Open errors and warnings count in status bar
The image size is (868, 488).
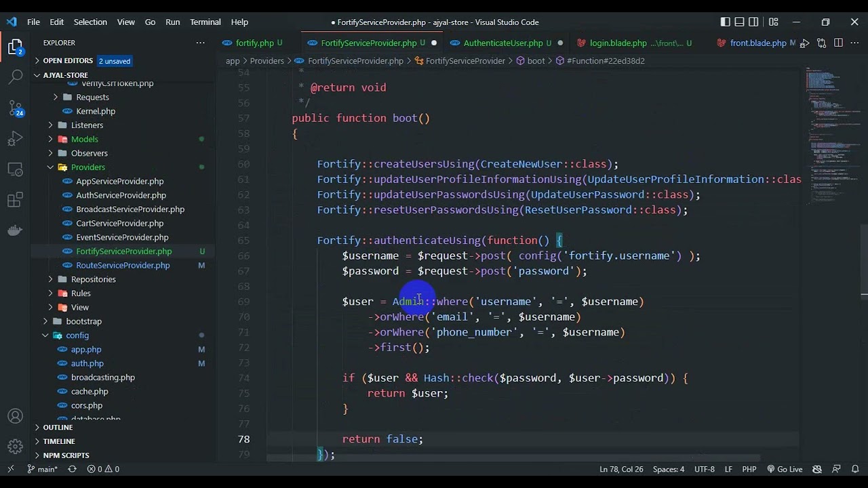pyautogui.click(x=103, y=469)
